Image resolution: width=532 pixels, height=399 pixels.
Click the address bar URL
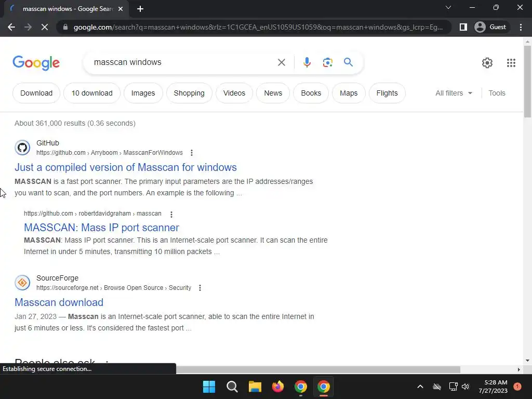point(258,27)
